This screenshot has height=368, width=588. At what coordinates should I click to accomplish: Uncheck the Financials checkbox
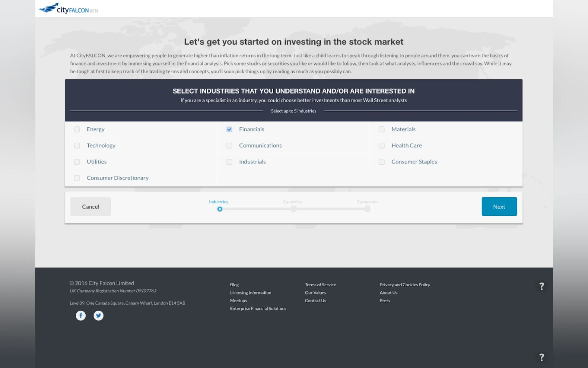(229, 129)
